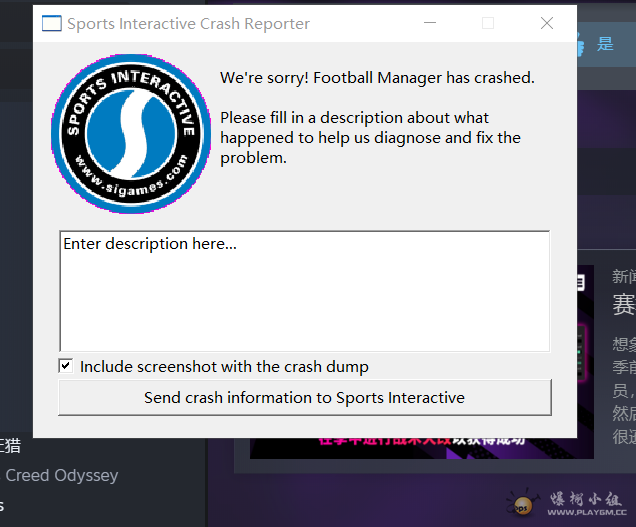Click the Sports Interactive logo image
Image resolution: width=636 pixels, height=527 pixels.
(x=131, y=134)
